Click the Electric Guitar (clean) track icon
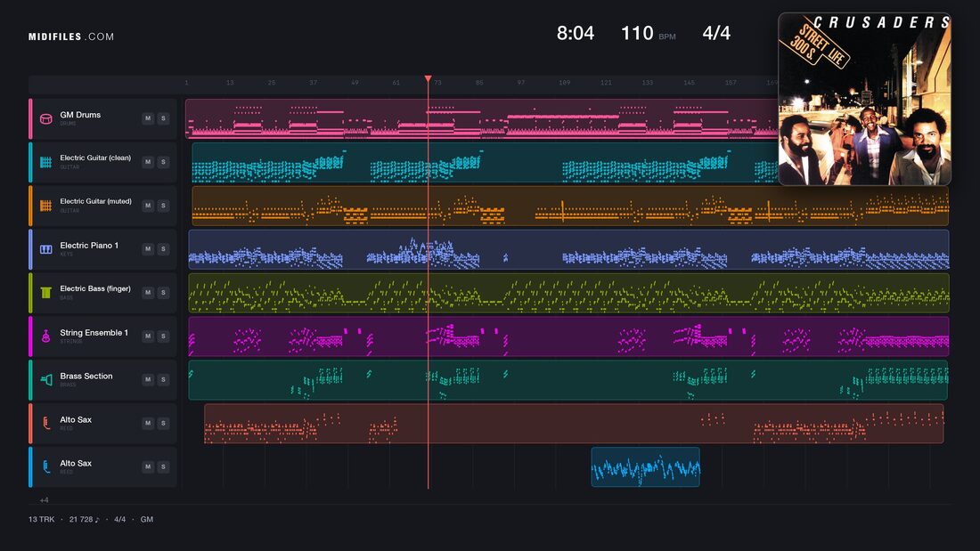Screen dimensions: 980x551 point(45,162)
